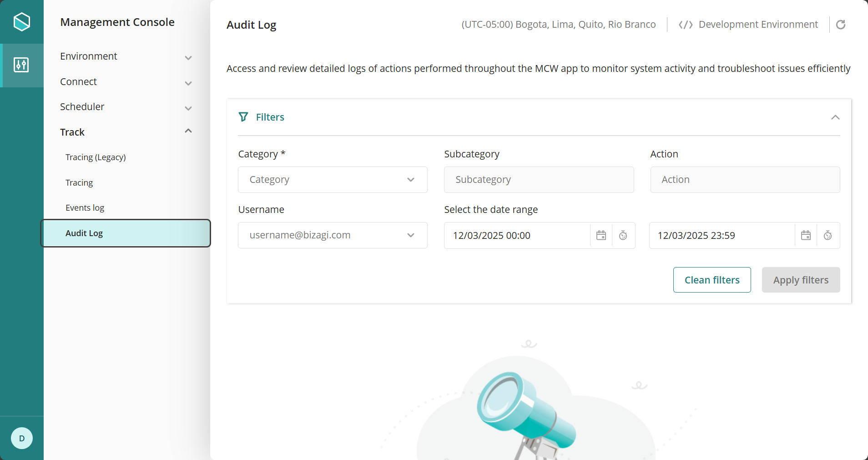The height and width of the screenshot is (460, 868).
Task: Collapse the Track menu section
Action: 188,131
